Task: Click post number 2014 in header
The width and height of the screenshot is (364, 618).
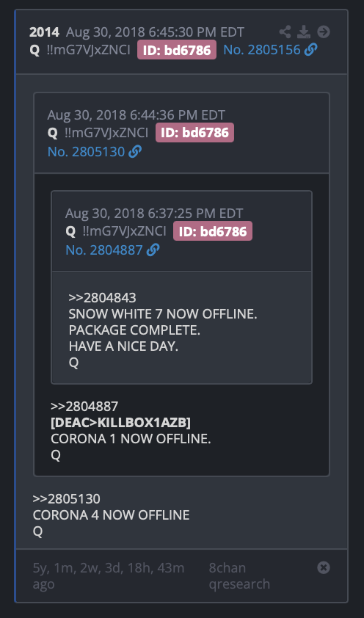Action: (x=44, y=32)
